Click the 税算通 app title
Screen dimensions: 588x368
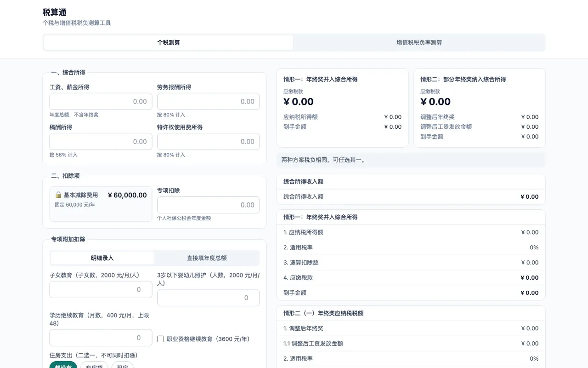(55, 12)
